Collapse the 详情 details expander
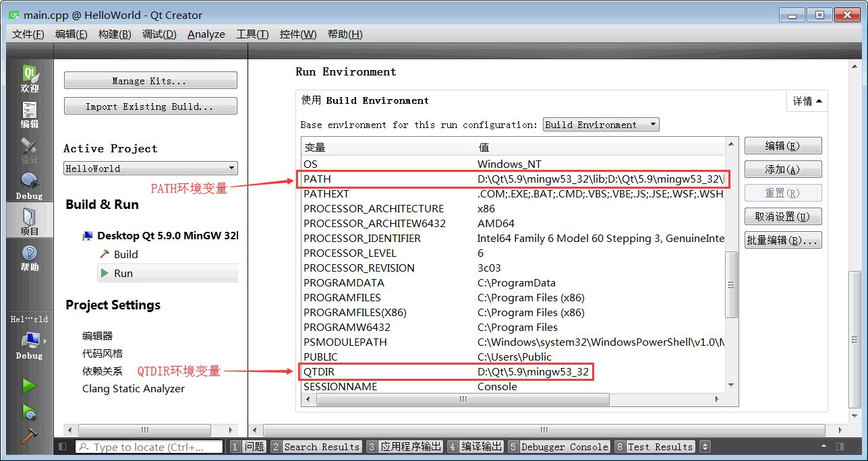 click(807, 101)
